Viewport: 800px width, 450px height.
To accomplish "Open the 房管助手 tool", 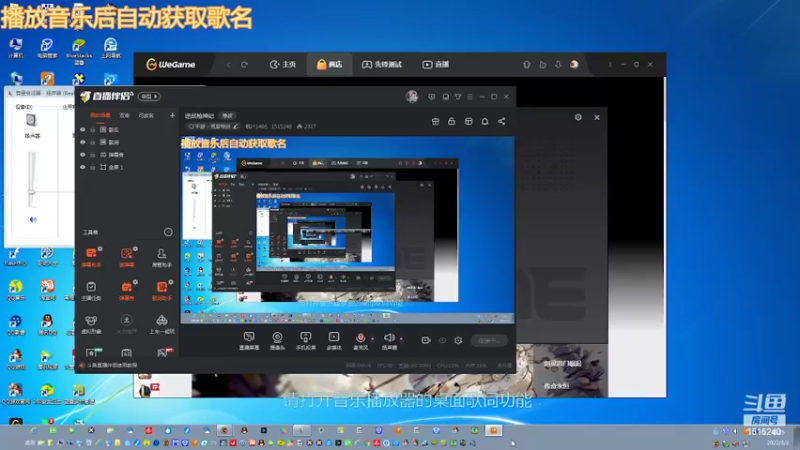I will (x=162, y=257).
